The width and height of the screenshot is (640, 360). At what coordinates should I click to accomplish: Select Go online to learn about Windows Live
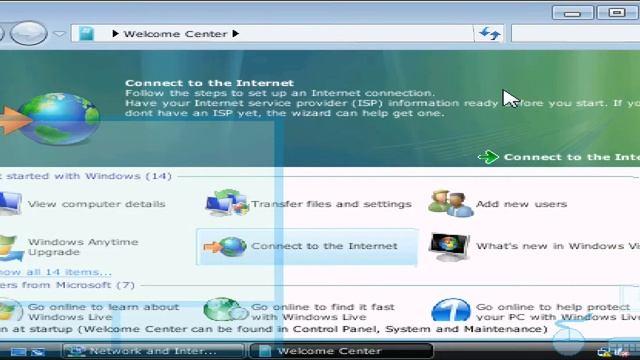[104, 312]
